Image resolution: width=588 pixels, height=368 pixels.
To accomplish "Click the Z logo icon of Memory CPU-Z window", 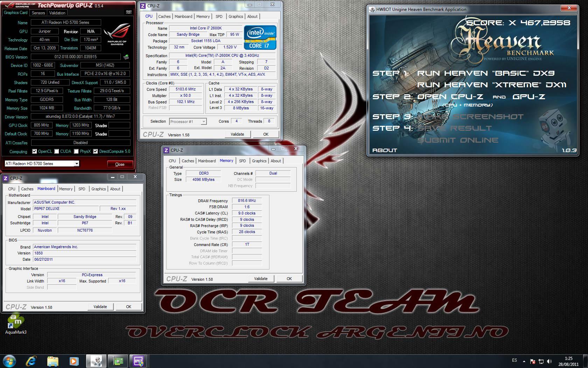I will coord(166,150).
